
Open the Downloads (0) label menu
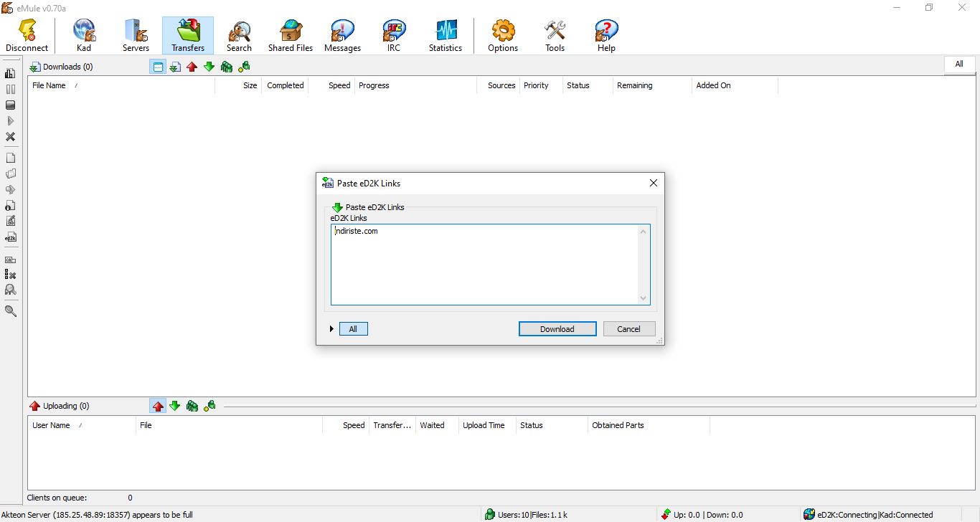coord(61,67)
